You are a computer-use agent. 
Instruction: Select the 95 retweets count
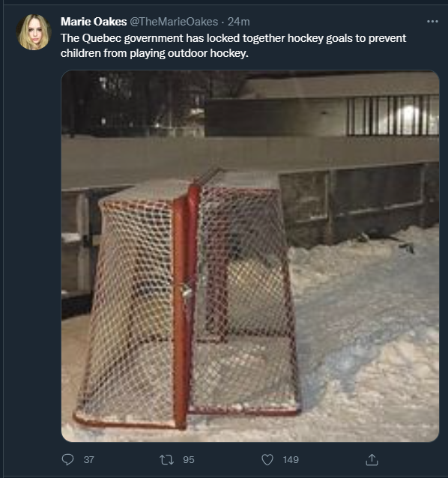[x=189, y=460]
